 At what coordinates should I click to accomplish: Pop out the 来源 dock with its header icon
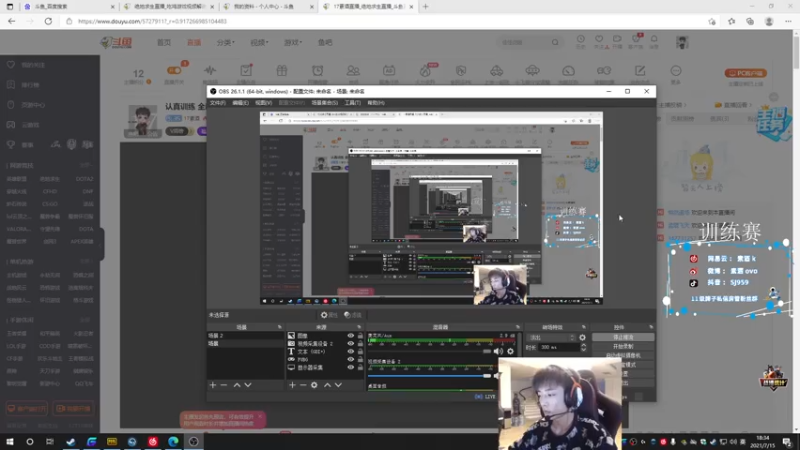tap(359, 327)
